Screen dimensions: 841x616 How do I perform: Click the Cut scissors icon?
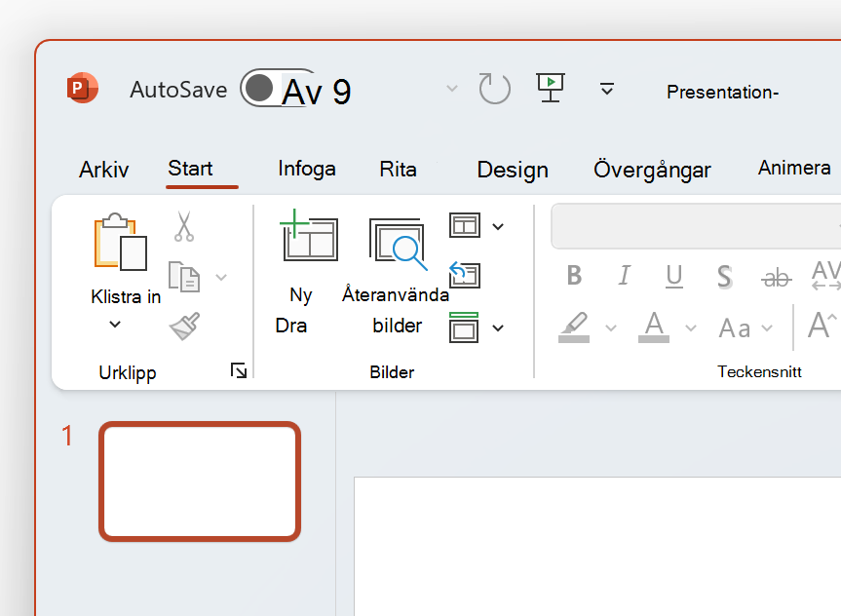(x=184, y=226)
